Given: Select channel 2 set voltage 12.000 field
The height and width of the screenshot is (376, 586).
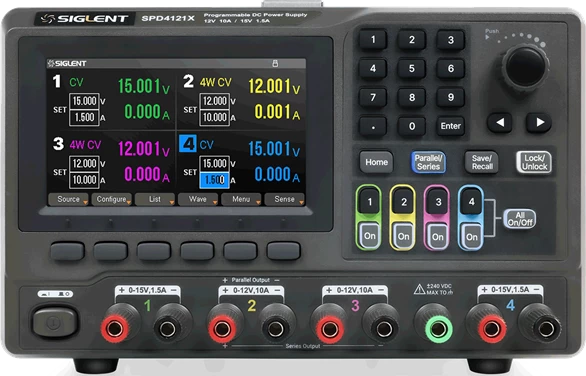Looking at the screenshot, I should (x=215, y=101).
